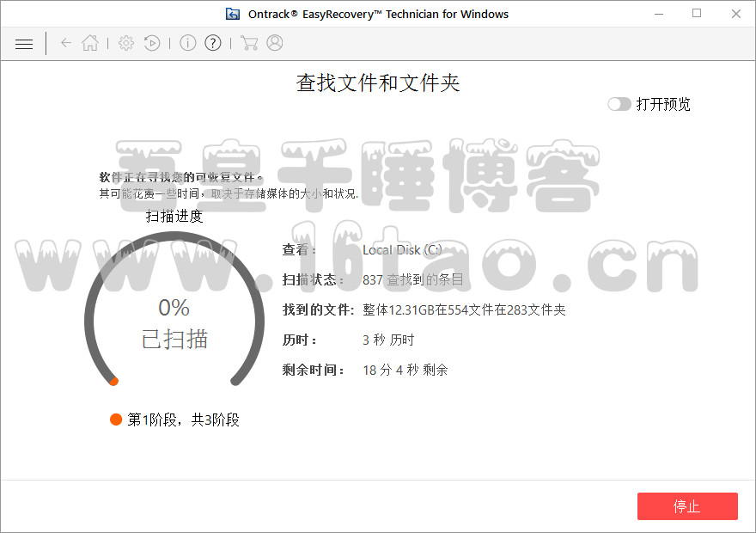This screenshot has width=756, height=533.
Task: Click the back arrow icon
Action: click(x=66, y=43)
